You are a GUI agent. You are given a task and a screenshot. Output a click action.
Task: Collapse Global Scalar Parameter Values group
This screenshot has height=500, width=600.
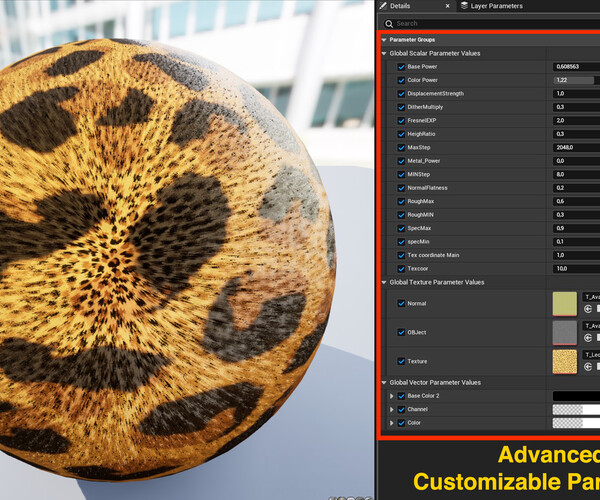point(384,53)
